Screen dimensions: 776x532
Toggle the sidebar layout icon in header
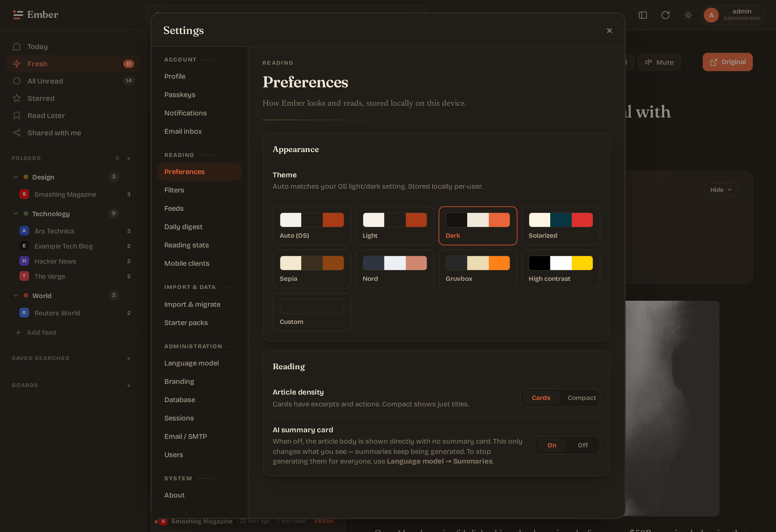[x=643, y=15]
